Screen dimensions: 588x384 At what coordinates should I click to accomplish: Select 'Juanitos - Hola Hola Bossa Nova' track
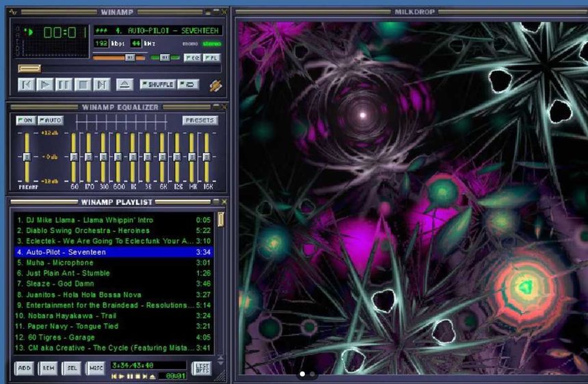[x=113, y=294]
